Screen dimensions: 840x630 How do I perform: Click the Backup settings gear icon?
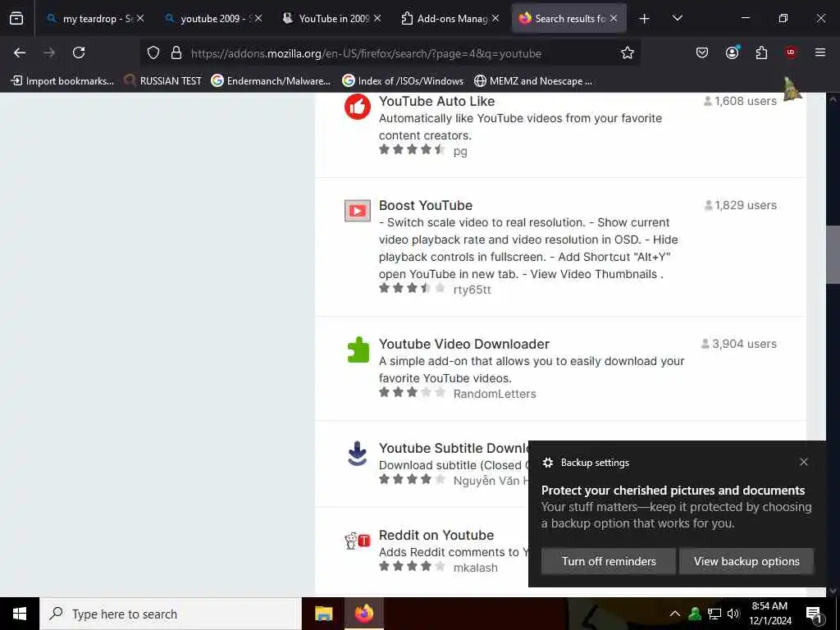click(x=547, y=463)
